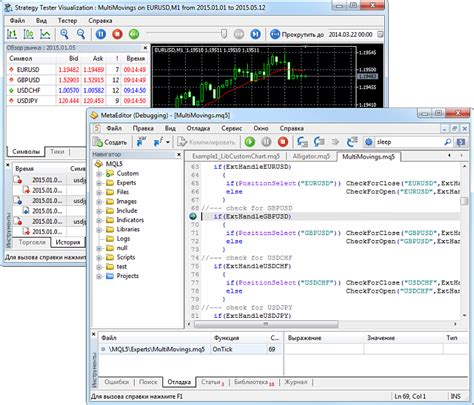
Task: Stop the strategy tester with red button
Action: coord(117,34)
